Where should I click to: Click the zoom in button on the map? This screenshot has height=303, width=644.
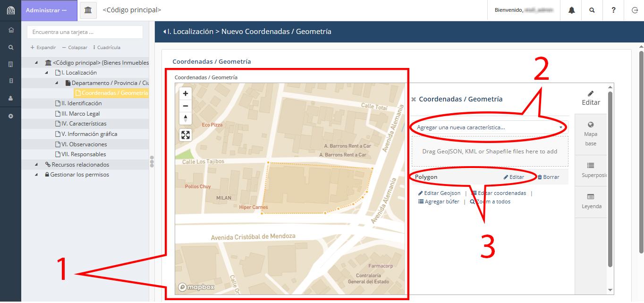pyautogui.click(x=186, y=93)
